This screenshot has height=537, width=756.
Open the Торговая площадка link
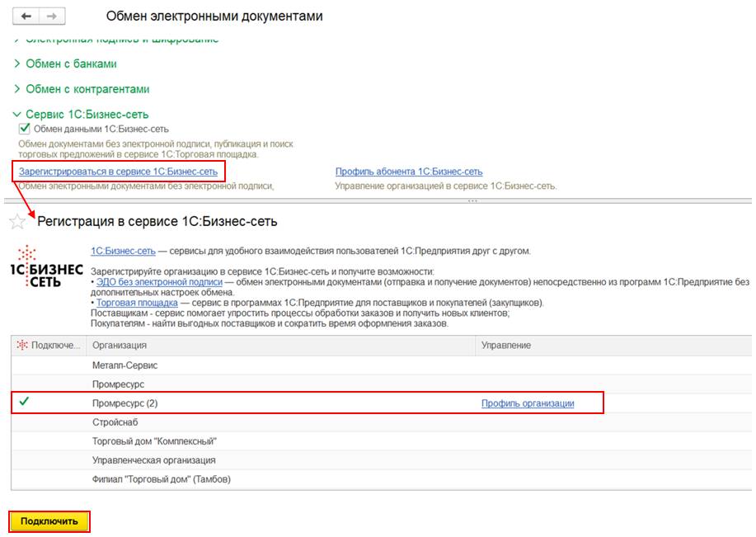[132, 303]
